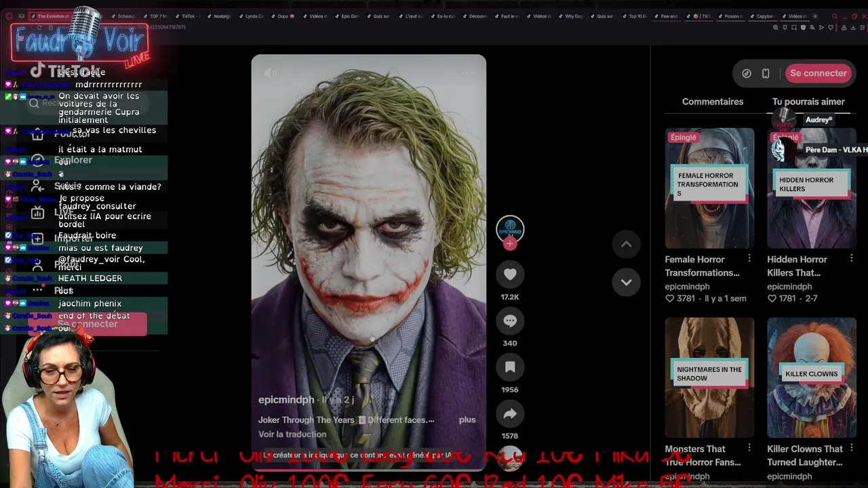
Task: Click the 340 comment count
Action: tap(510, 343)
